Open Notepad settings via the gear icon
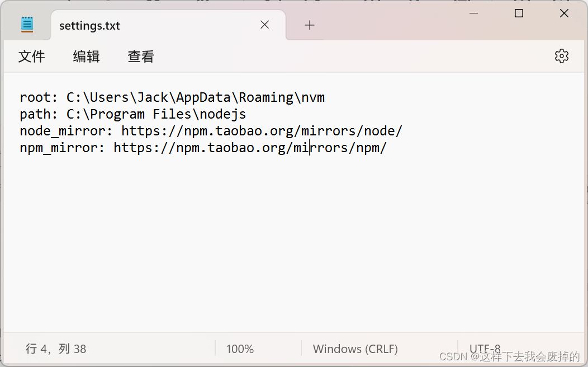 tap(561, 56)
